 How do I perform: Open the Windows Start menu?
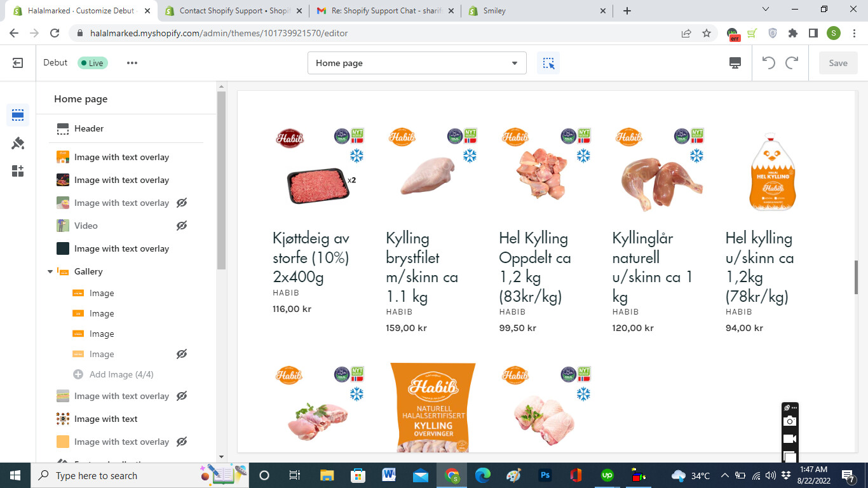15,475
